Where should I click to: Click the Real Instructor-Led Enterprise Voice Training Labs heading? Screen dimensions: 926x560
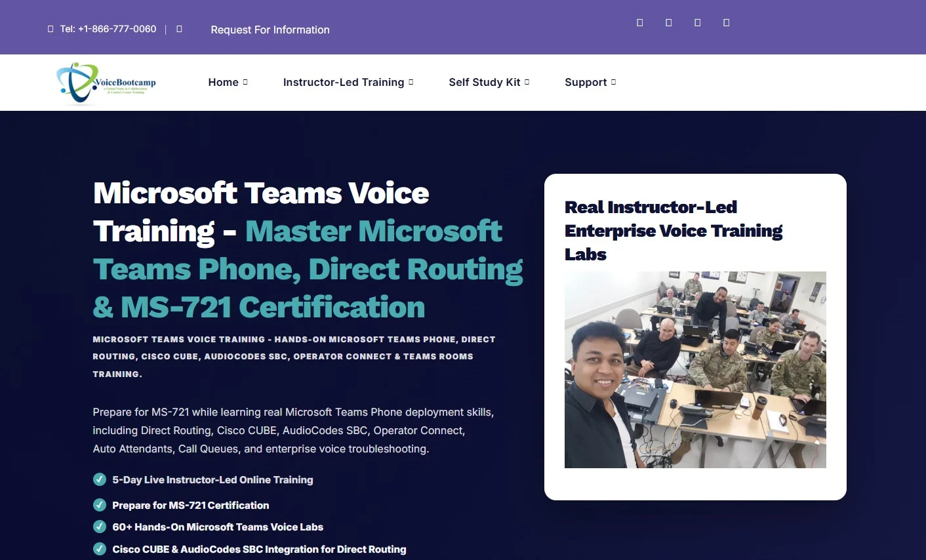(674, 231)
